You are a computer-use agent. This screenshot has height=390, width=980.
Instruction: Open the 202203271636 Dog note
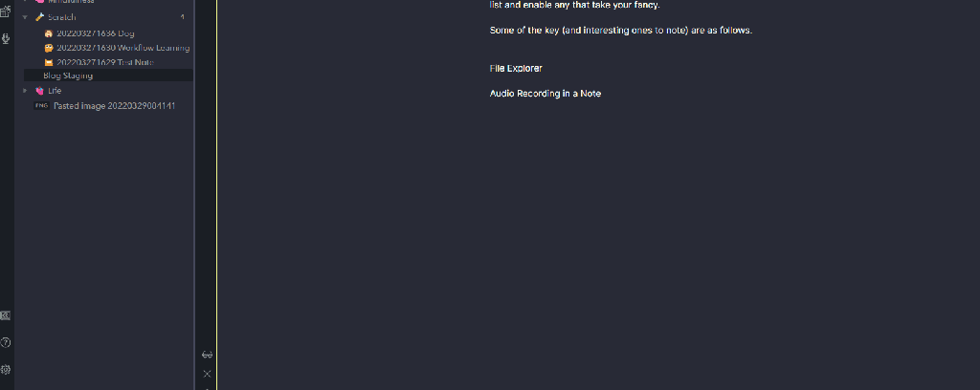tap(96, 33)
